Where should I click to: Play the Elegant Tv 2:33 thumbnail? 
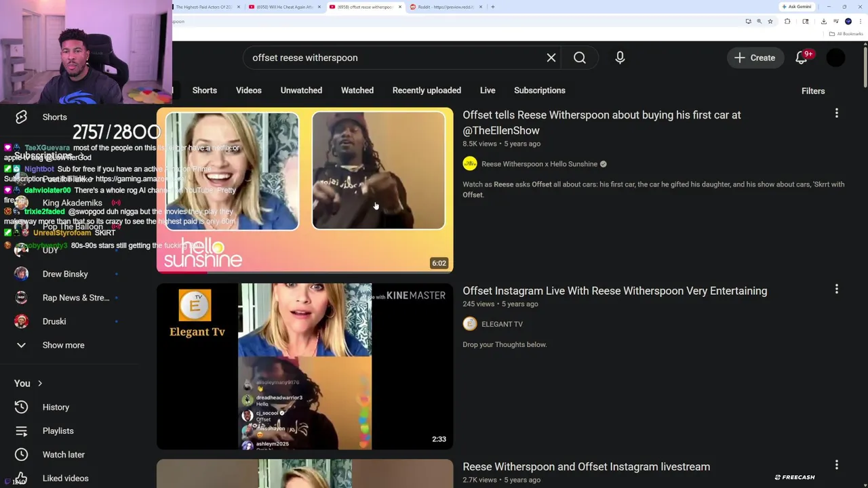[304, 366]
